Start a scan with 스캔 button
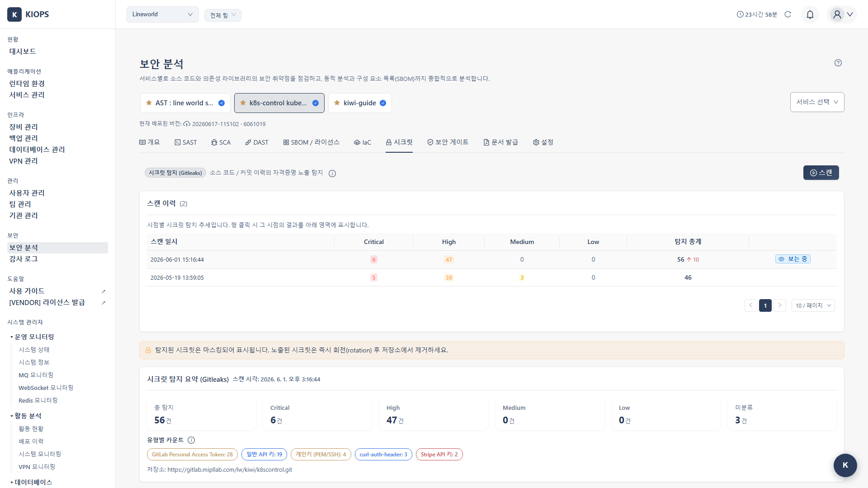Image resolution: width=868 pixels, height=488 pixels. pyautogui.click(x=821, y=173)
